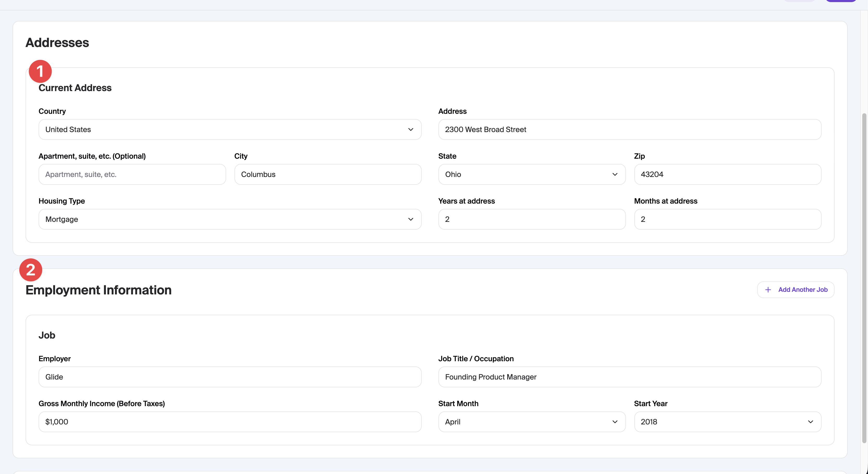The image size is (868, 474).
Task: Click the Zip field containing 43204
Action: [727, 174]
